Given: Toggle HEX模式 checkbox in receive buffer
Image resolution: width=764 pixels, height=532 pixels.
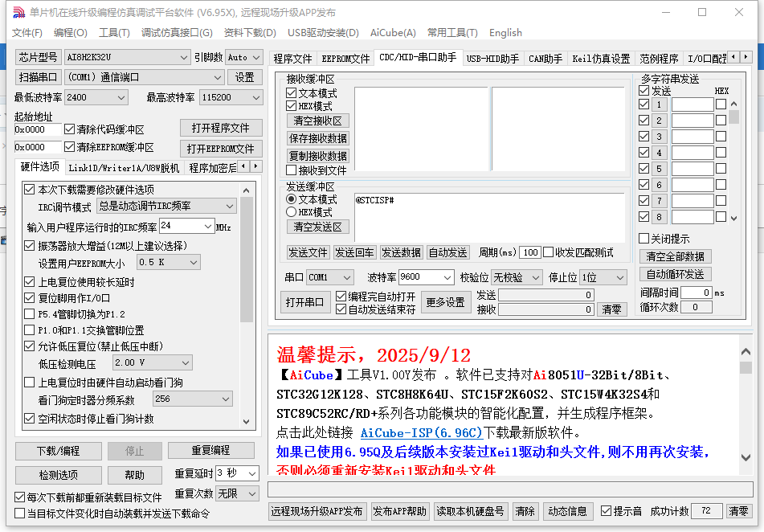Looking at the screenshot, I should point(292,106).
